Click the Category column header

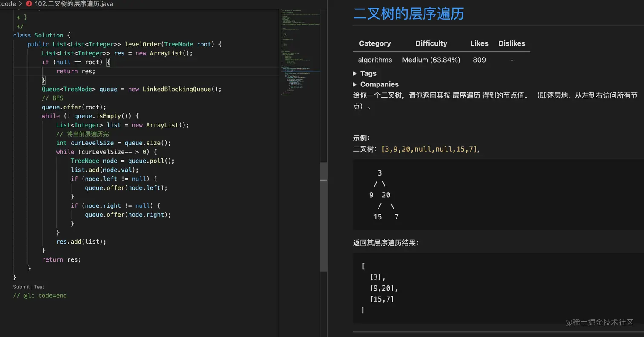(375, 43)
